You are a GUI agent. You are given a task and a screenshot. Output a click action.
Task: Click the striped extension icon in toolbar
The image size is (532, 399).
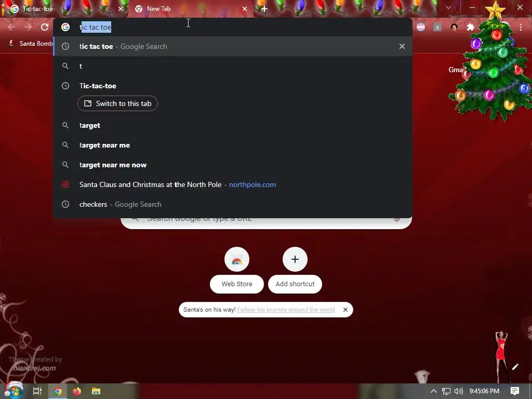[421, 27]
